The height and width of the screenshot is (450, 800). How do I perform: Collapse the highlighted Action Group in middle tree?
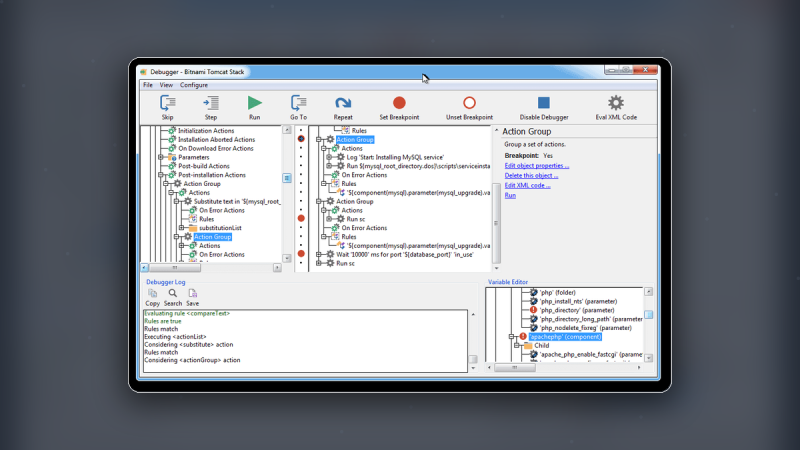click(x=319, y=139)
